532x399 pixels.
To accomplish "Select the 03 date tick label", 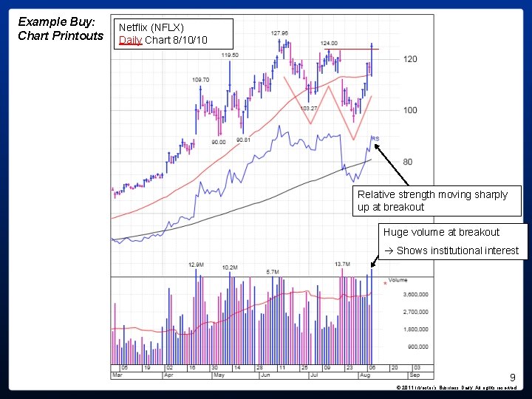I will [x=417, y=368].
